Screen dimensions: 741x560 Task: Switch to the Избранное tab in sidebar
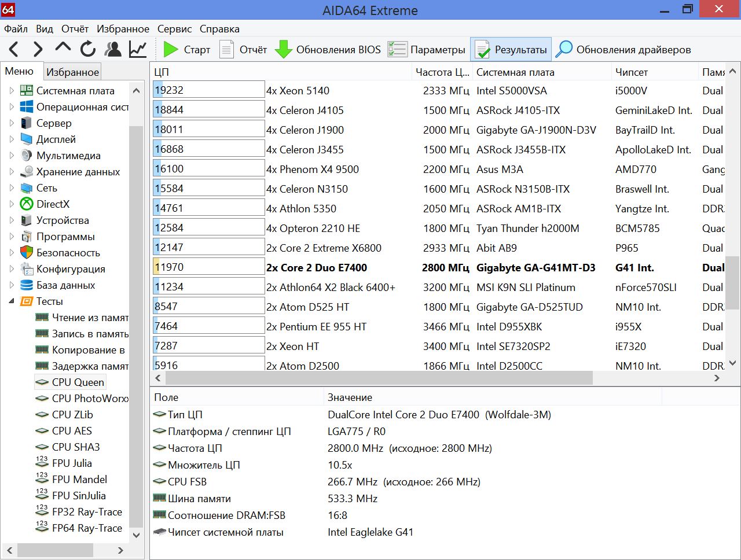tap(72, 72)
